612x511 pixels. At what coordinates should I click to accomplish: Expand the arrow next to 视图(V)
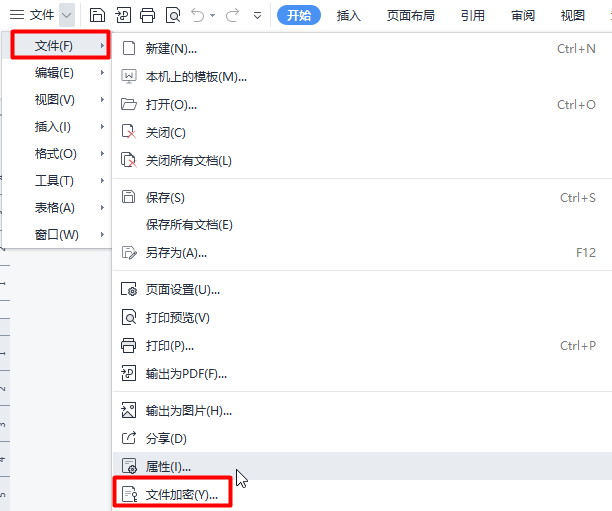[x=102, y=100]
